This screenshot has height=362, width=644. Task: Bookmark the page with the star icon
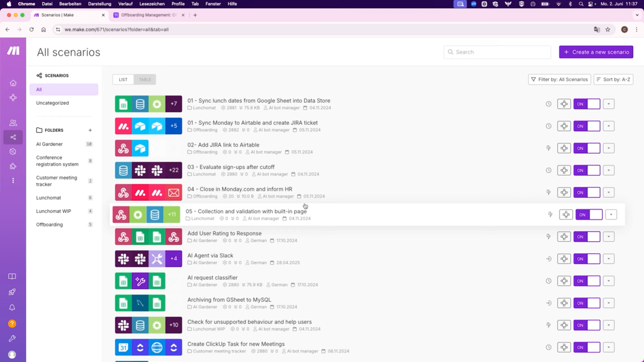tap(608, 29)
